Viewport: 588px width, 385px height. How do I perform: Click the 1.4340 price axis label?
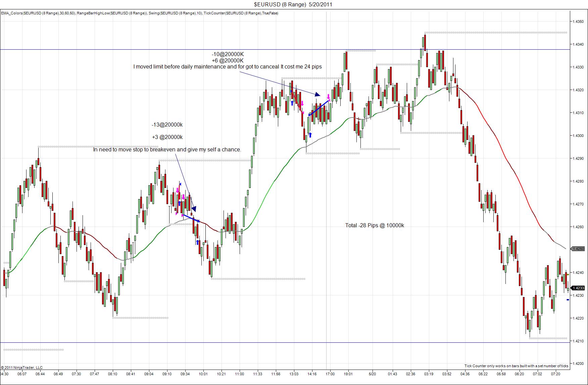[578, 44]
